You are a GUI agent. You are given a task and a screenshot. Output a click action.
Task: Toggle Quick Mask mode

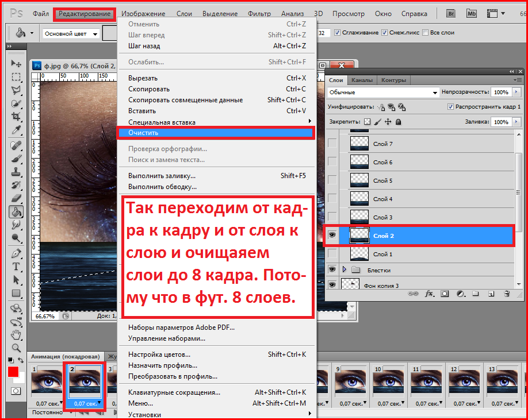[x=16, y=391]
